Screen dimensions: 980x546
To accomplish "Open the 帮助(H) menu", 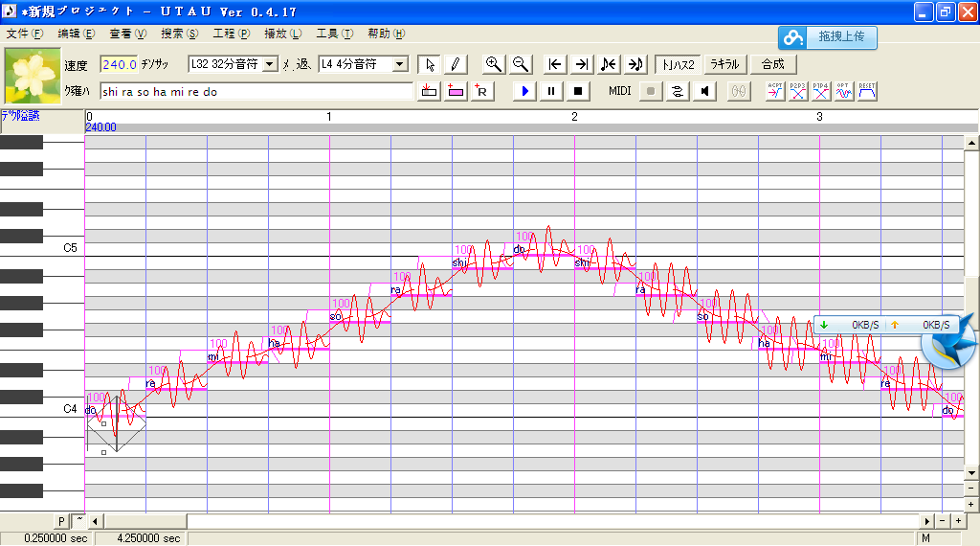I will [387, 34].
